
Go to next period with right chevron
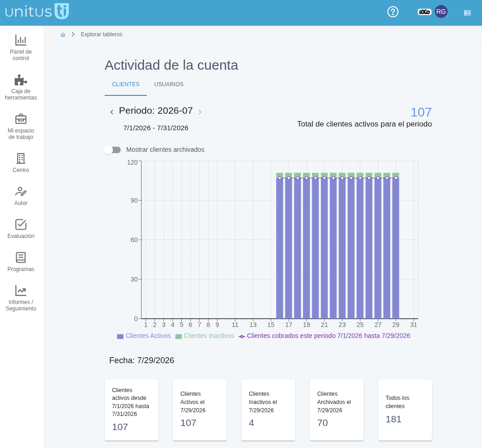tap(200, 112)
